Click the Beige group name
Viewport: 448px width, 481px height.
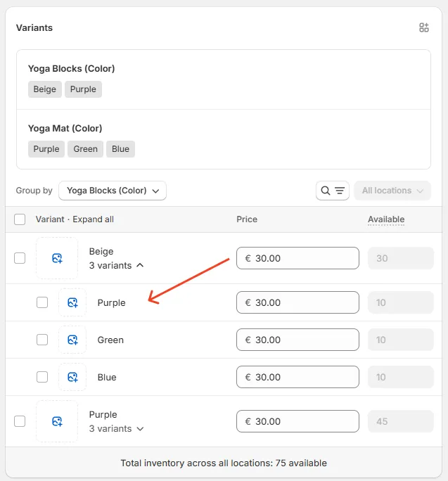coord(101,252)
